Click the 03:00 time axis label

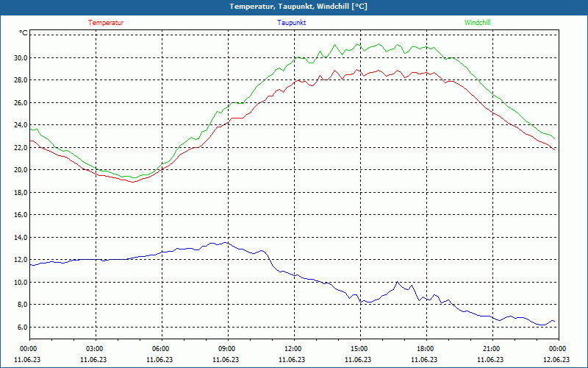pyautogui.click(x=96, y=348)
